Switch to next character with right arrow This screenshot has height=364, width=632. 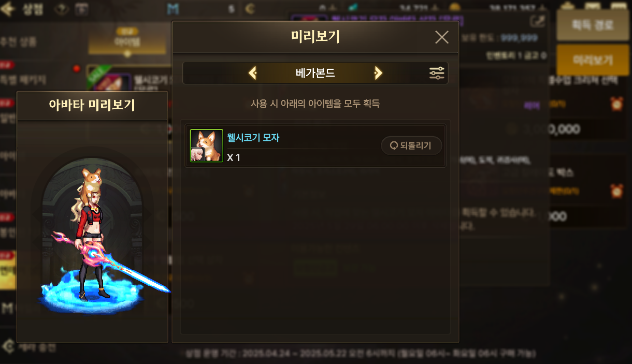click(378, 73)
